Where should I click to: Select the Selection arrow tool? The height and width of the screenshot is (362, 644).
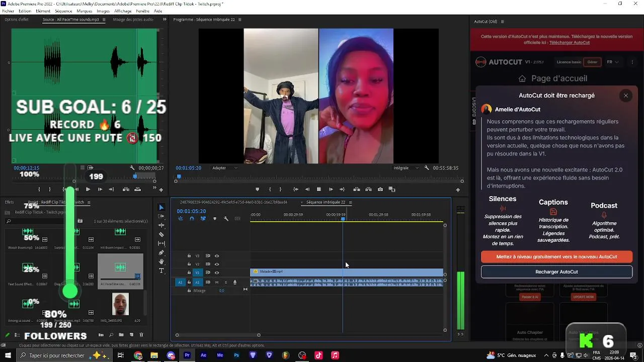tap(161, 207)
